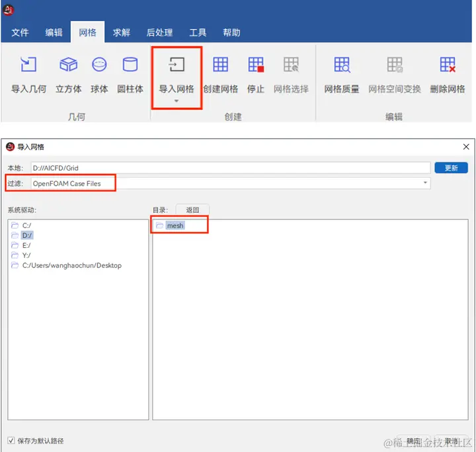The width and height of the screenshot is (476, 452).
Task: Click the Import Mesh dialog title icon
Action: 11,147
